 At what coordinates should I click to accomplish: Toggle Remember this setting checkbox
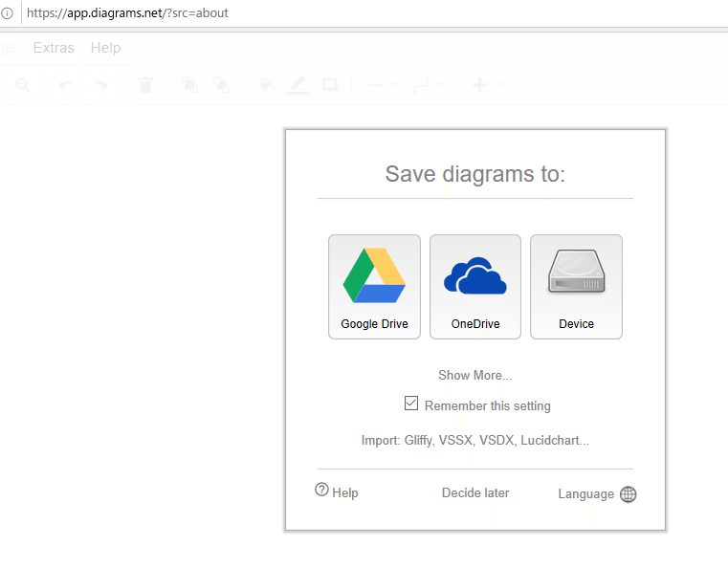(411, 404)
